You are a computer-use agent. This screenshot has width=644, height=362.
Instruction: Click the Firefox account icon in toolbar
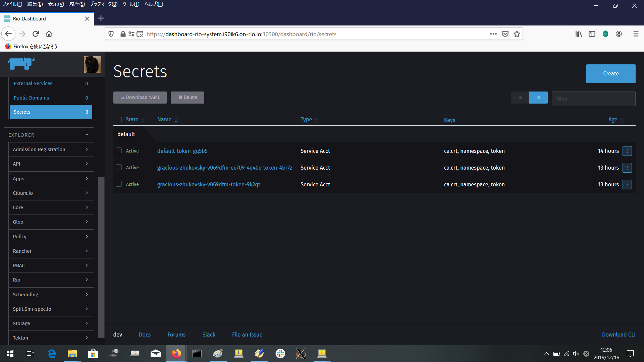[x=619, y=34]
